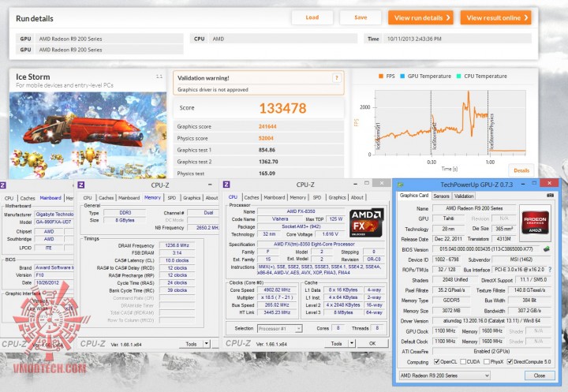
Task: Click the Graphics score value 241644
Action: pos(267,126)
